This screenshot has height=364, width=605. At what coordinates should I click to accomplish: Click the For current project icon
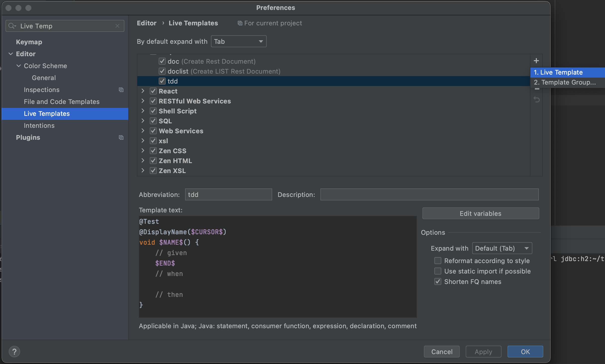coord(240,23)
